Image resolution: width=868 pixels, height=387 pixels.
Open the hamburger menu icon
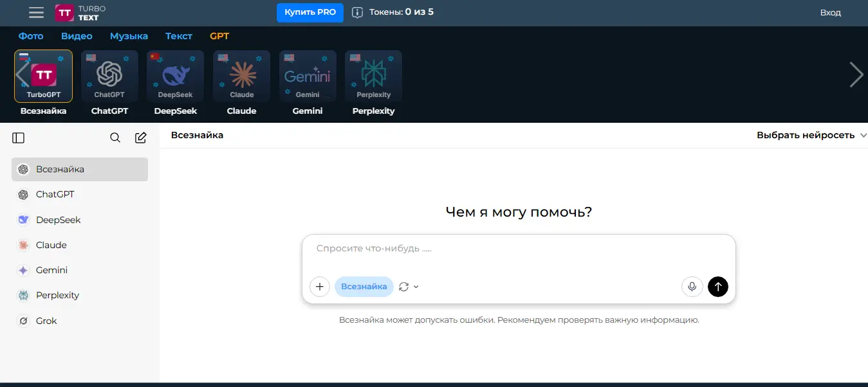click(37, 12)
